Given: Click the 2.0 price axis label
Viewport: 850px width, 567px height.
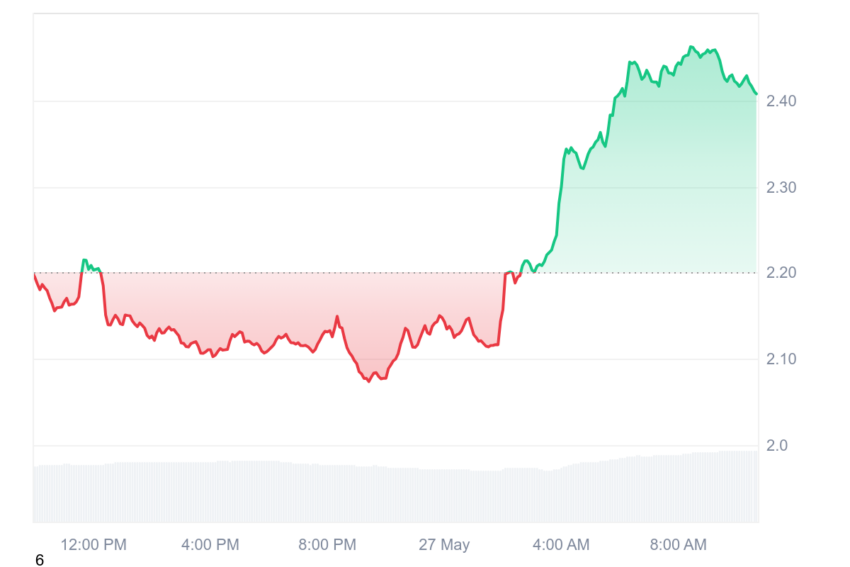Looking at the screenshot, I should (777, 446).
